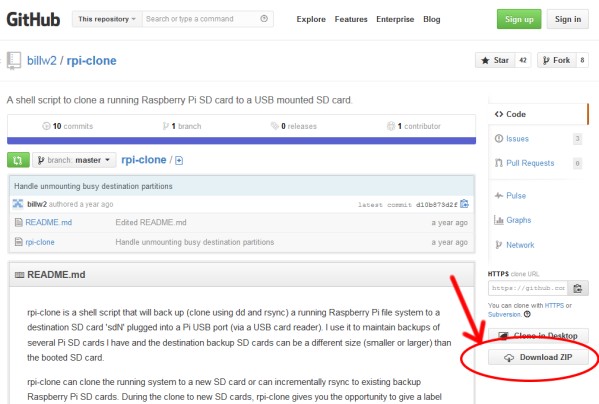Select the HTTPS clone URL text field

point(528,288)
